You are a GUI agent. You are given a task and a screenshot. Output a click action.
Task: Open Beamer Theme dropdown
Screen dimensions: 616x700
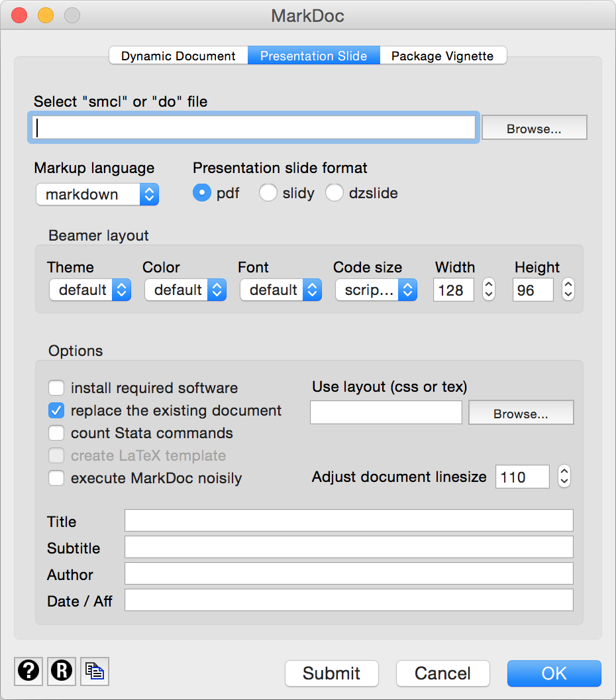[x=90, y=290]
